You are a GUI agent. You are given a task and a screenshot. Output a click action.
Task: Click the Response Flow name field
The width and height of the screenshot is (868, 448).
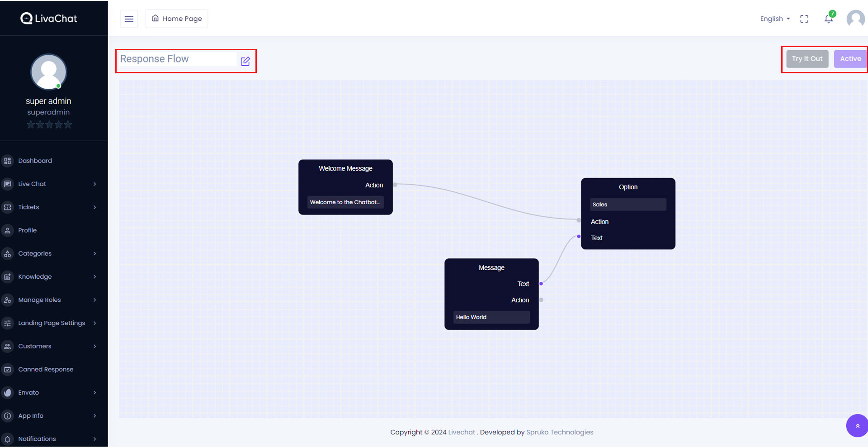tap(177, 59)
